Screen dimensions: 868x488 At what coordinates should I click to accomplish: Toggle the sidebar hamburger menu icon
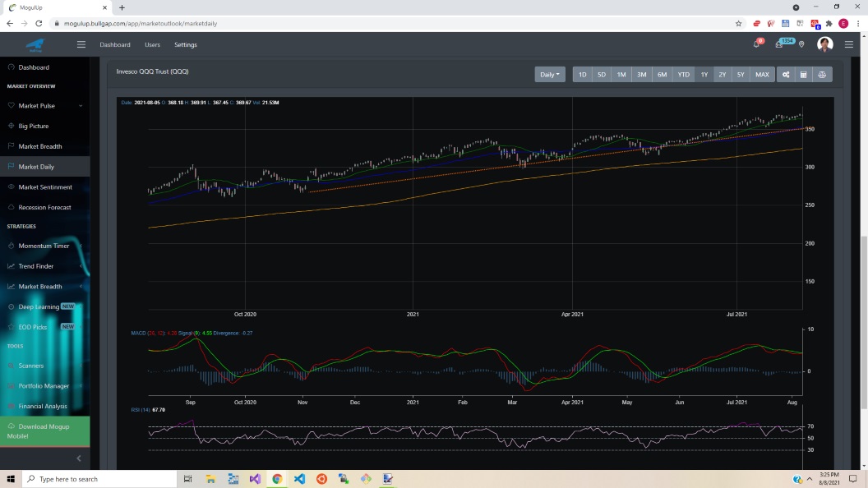[81, 45]
